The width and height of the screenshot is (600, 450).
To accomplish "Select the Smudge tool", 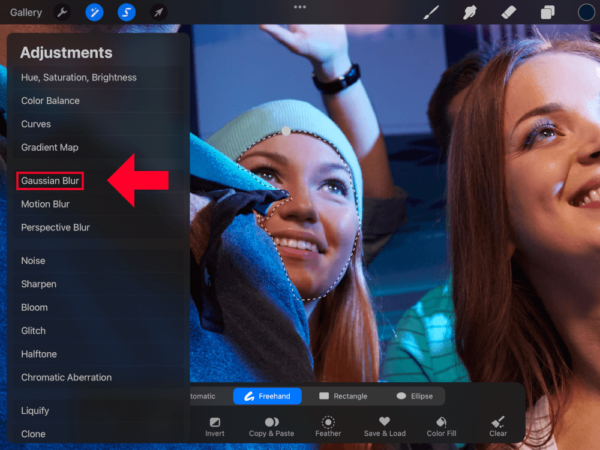I will pos(470,13).
